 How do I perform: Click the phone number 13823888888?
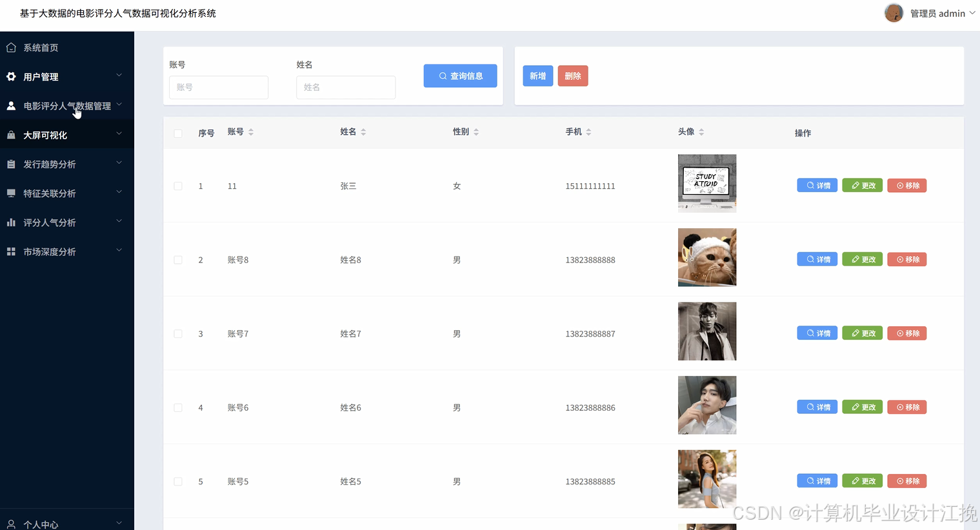click(x=590, y=260)
